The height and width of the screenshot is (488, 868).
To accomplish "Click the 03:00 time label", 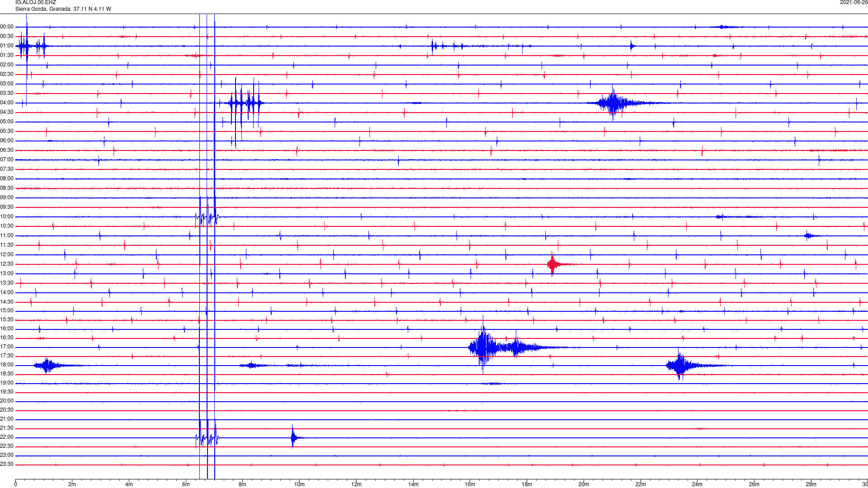I will [x=7, y=84].
